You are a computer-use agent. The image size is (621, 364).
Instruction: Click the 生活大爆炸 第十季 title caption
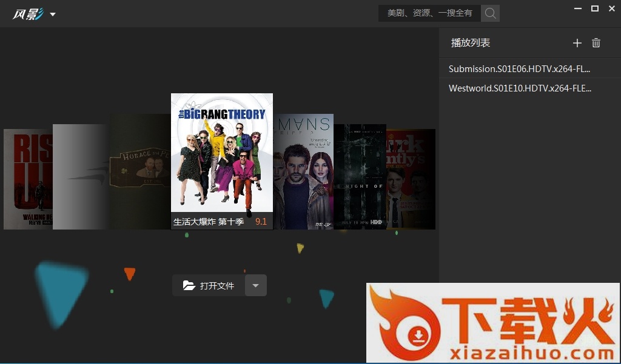click(x=209, y=222)
